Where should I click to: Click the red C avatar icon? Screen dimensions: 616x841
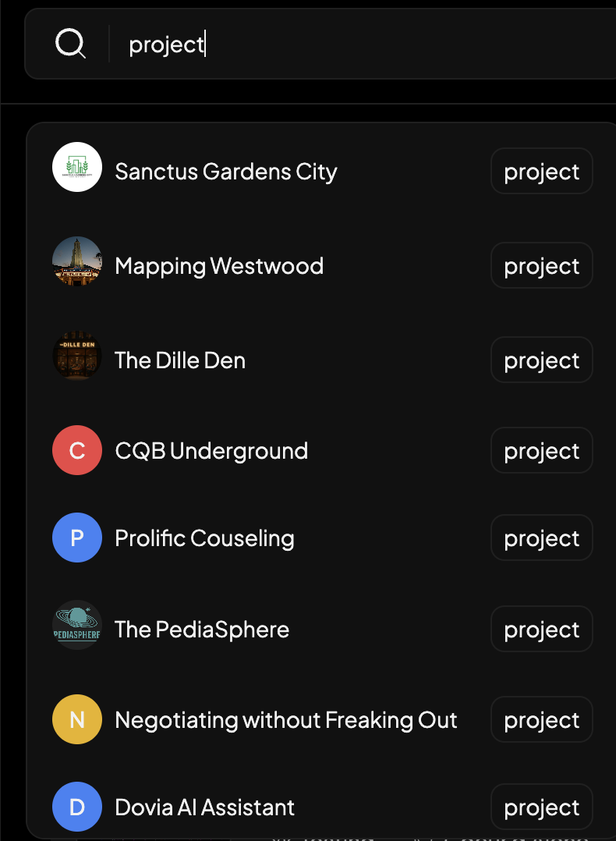click(x=77, y=450)
